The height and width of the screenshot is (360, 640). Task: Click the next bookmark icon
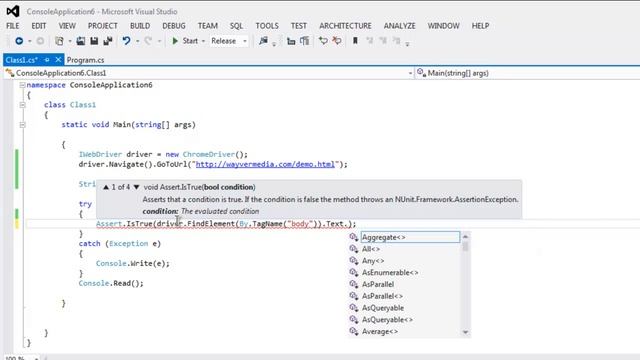383,41
